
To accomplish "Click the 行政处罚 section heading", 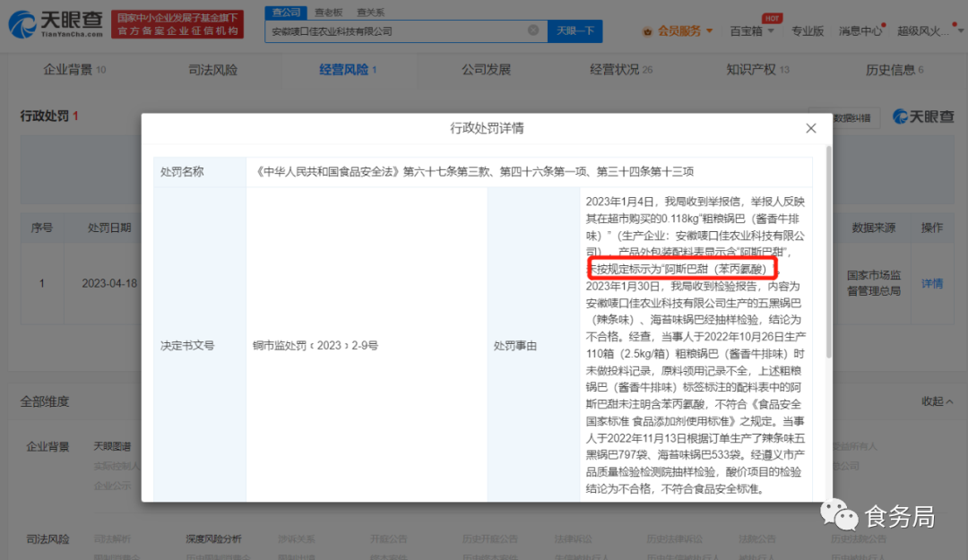I will point(48,116).
